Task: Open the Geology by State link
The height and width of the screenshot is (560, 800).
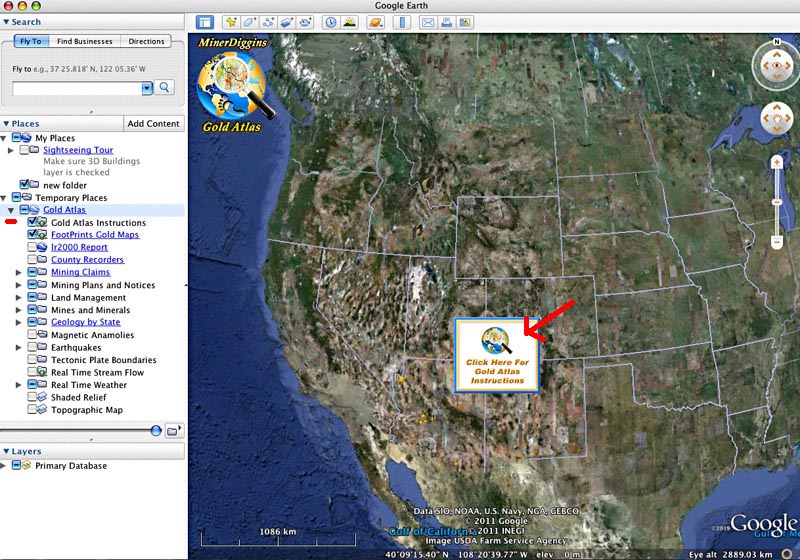Action: tap(86, 322)
